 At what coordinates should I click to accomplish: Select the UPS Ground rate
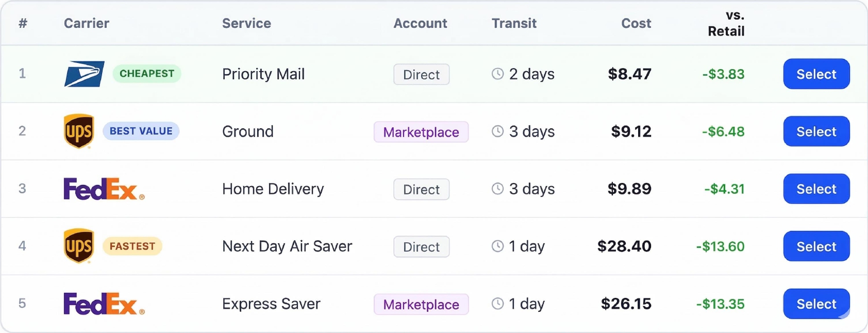[816, 131]
